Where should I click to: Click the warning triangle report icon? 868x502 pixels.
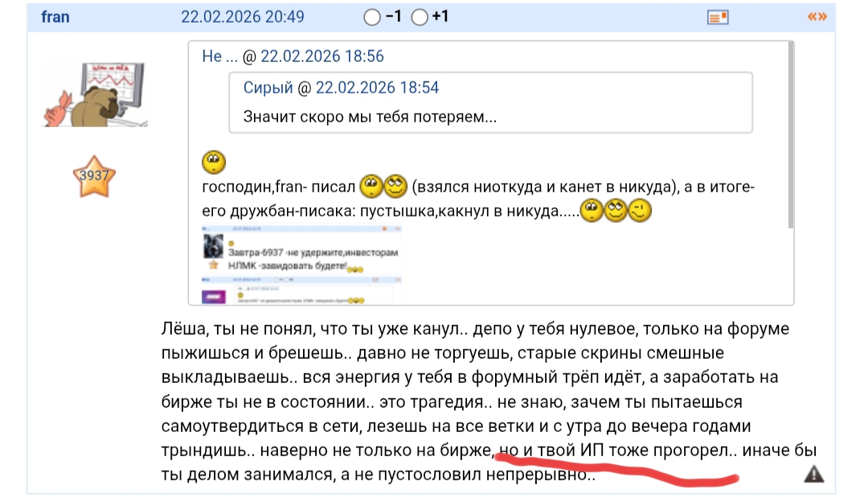click(x=813, y=474)
